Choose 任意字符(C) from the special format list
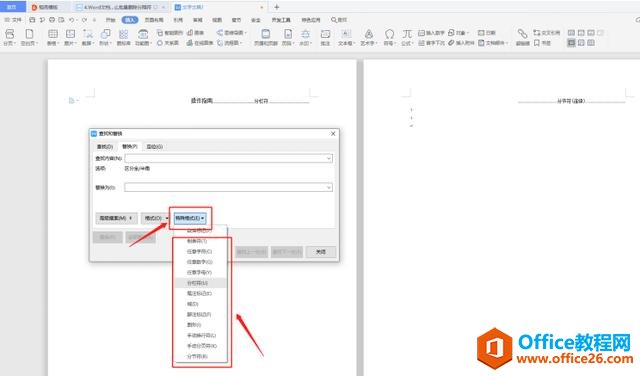This screenshot has width=640, height=376. (x=200, y=251)
